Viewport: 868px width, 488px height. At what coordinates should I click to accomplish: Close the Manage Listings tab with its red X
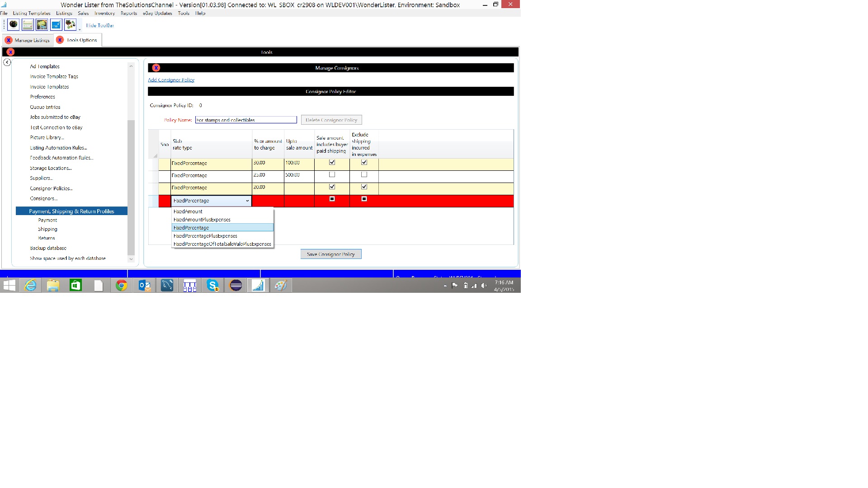click(8, 40)
